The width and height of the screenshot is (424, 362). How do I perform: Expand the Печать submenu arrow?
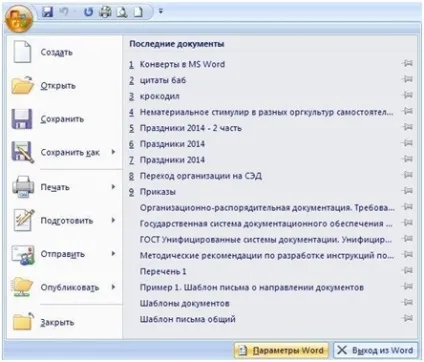113,187
